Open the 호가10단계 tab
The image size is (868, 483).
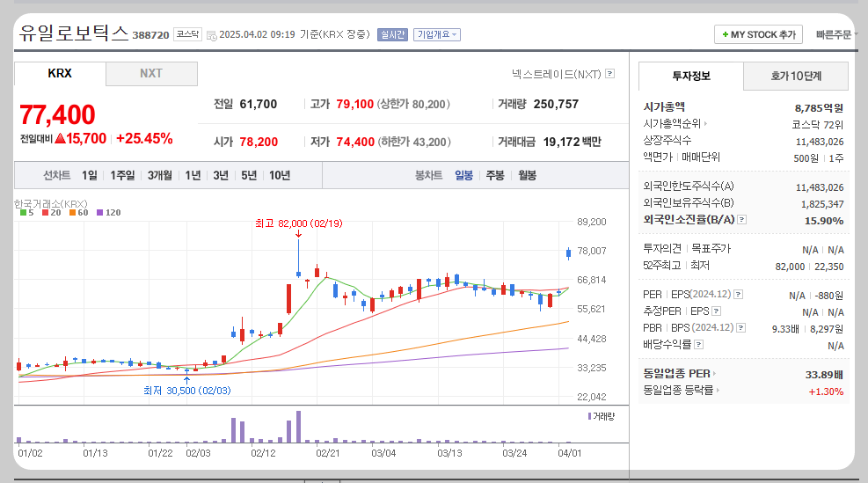tap(796, 76)
